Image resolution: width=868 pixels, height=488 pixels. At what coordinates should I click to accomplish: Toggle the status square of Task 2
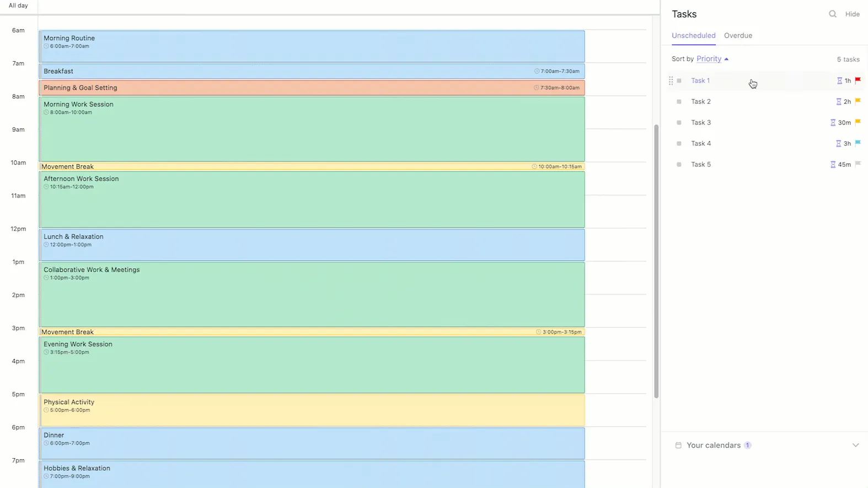(x=679, y=101)
